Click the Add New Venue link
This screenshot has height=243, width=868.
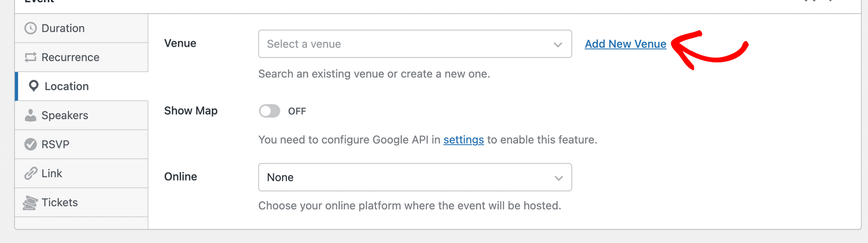point(626,44)
